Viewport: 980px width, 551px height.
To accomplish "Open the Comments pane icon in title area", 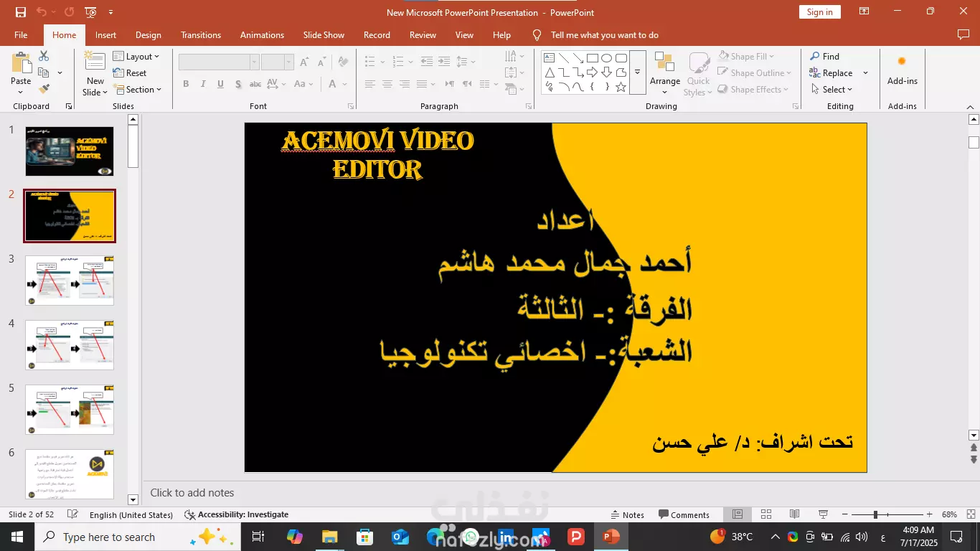I will pyautogui.click(x=963, y=34).
